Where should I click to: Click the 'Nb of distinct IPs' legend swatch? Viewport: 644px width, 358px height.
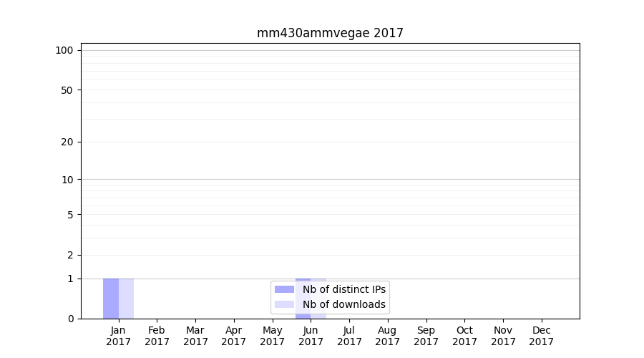284,289
